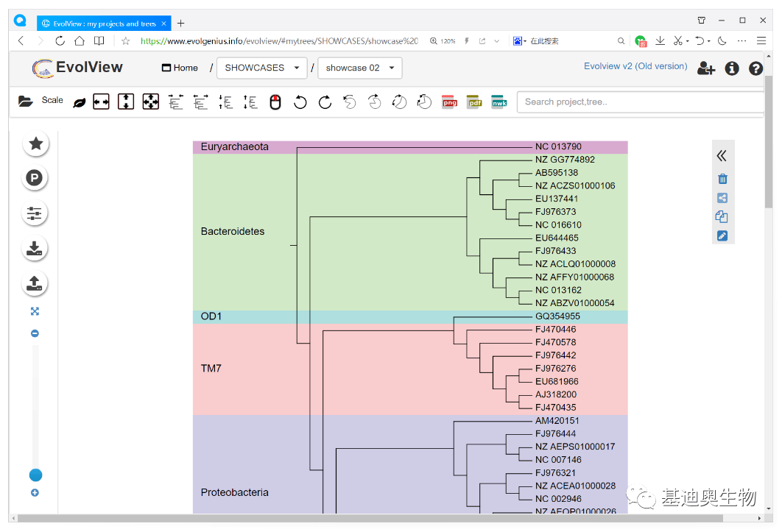Screen dimensions: 782x532
Task: Export the tree as PDF
Action: [x=474, y=102]
